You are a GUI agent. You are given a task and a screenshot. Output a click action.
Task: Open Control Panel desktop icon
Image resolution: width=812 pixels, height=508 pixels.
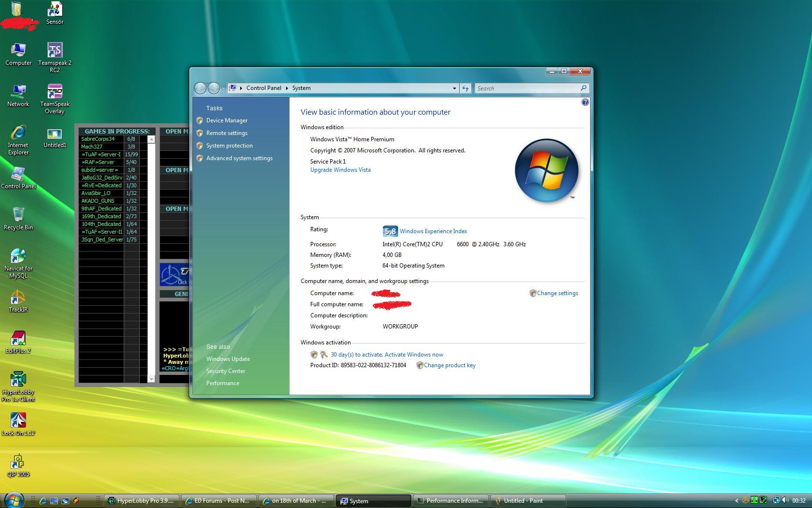tap(18, 178)
